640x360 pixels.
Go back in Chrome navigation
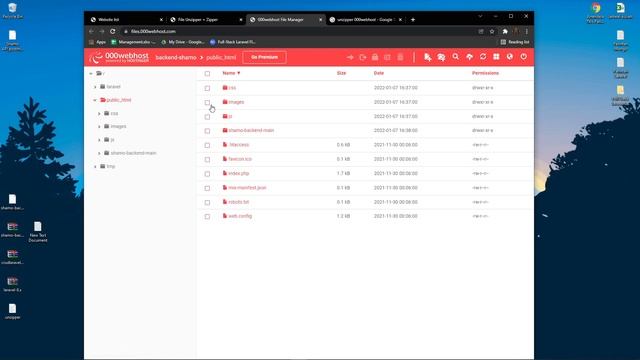click(x=91, y=31)
